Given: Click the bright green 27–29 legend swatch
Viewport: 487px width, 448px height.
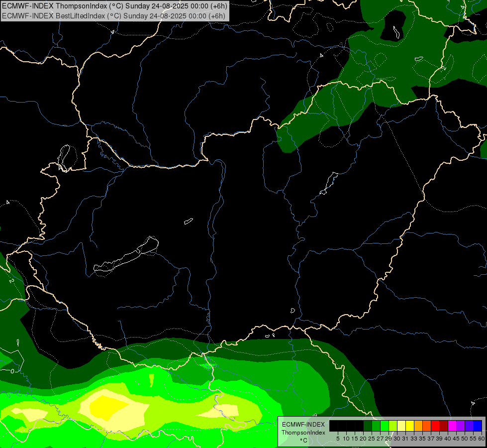Looking at the screenshot, I should (385, 426).
